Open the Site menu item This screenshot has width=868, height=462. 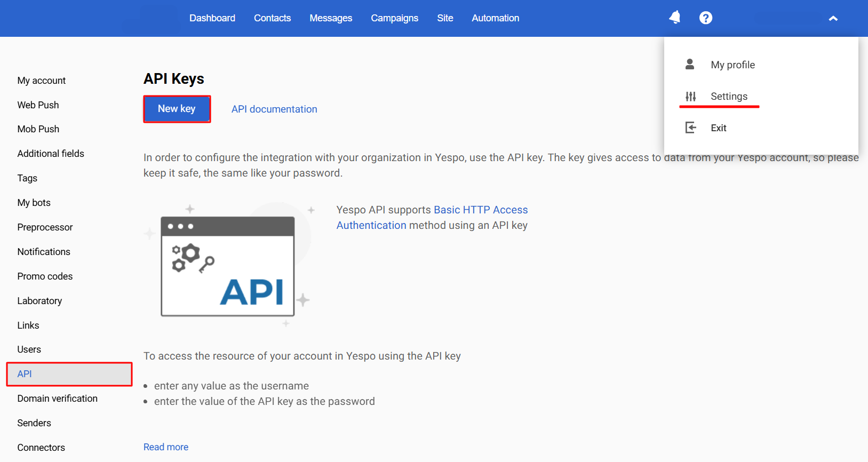(445, 18)
